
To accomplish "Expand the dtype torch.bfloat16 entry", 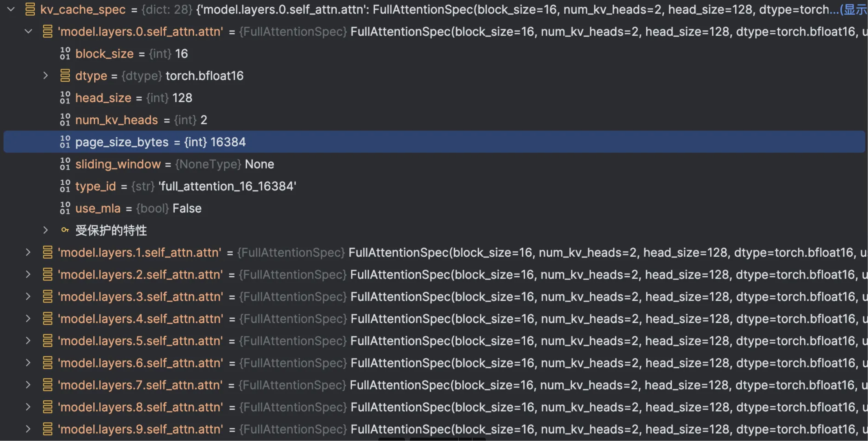I will pyautogui.click(x=45, y=76).
